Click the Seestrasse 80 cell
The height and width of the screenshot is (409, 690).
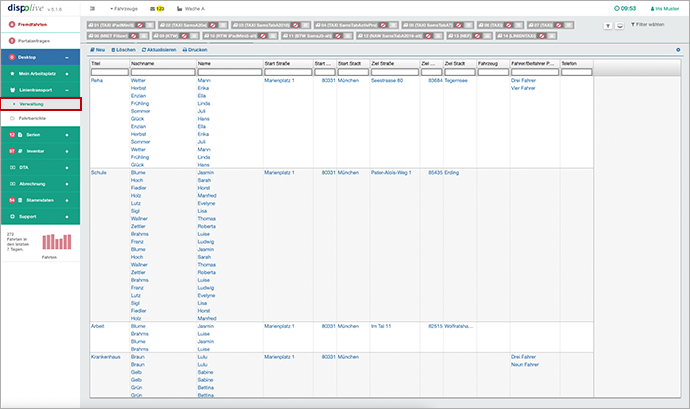pyautogui.click(x=387, y=81)
